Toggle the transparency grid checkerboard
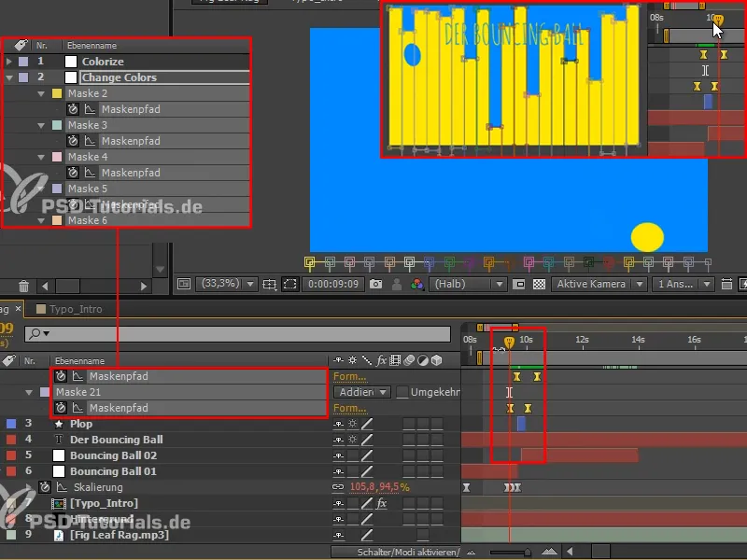 point(539,285)
